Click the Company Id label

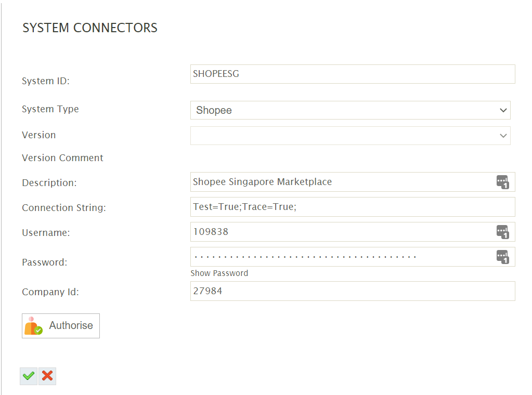tap(50, 292)
